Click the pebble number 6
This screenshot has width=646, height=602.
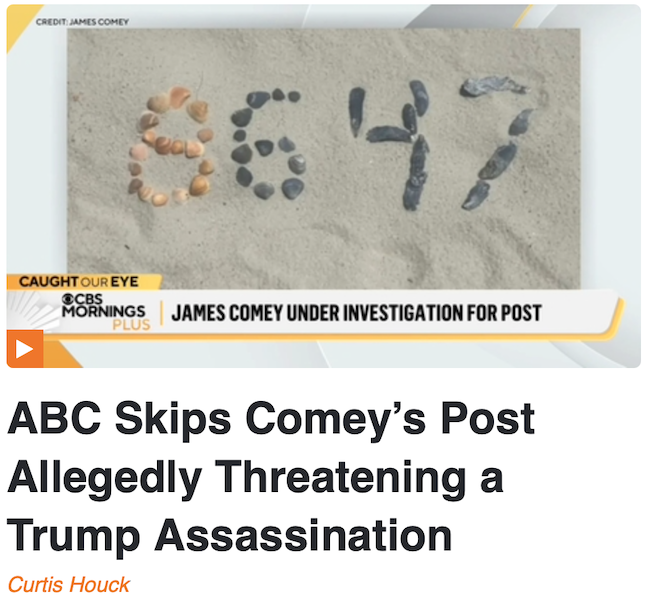[268, 144]
